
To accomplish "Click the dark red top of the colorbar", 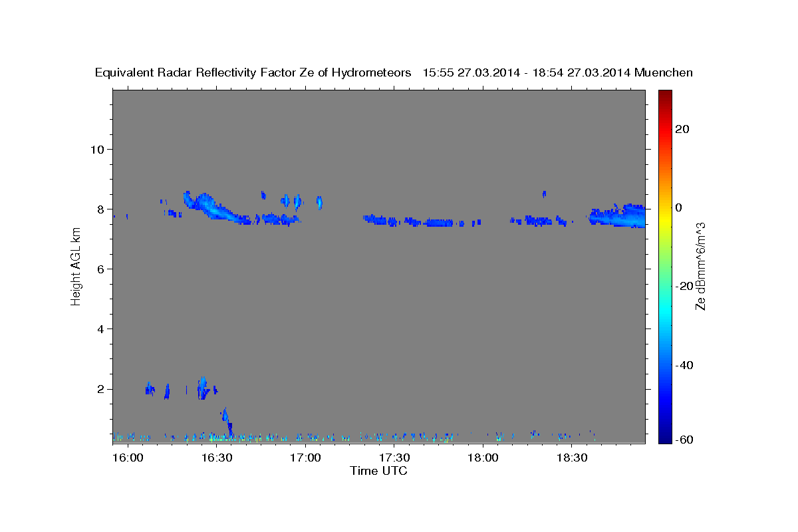I will 665,96.
